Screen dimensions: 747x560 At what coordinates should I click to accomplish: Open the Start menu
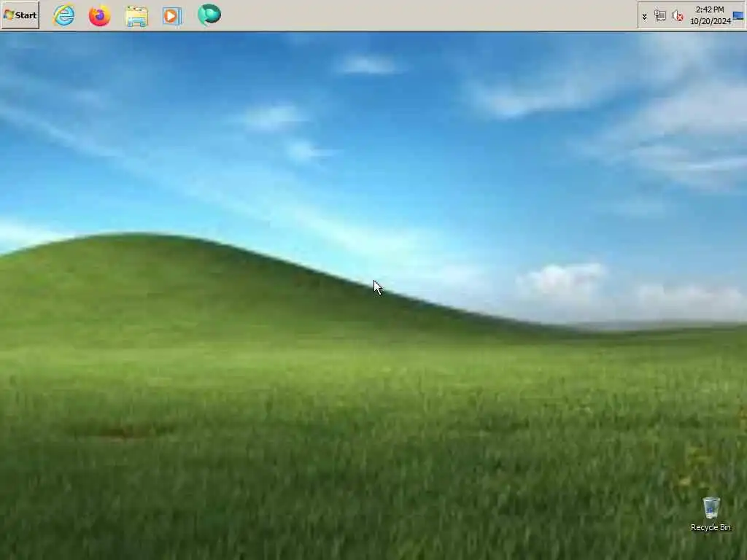click(x=20, y=15)
